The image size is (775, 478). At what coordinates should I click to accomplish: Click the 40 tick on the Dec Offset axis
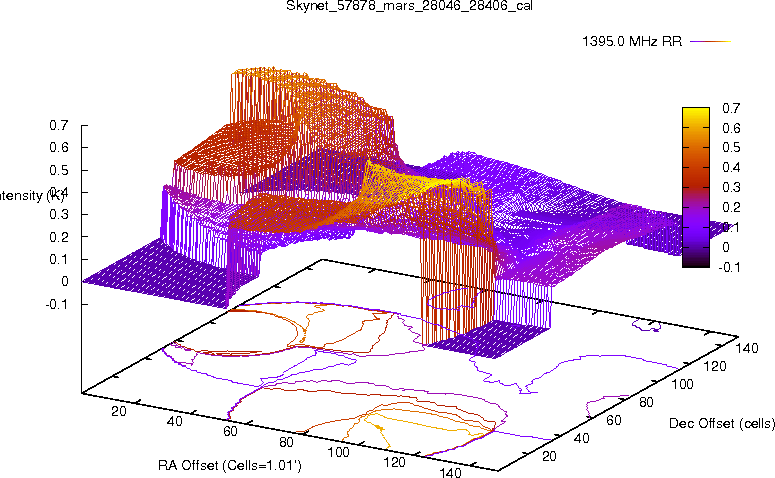[x=581, y=438]
